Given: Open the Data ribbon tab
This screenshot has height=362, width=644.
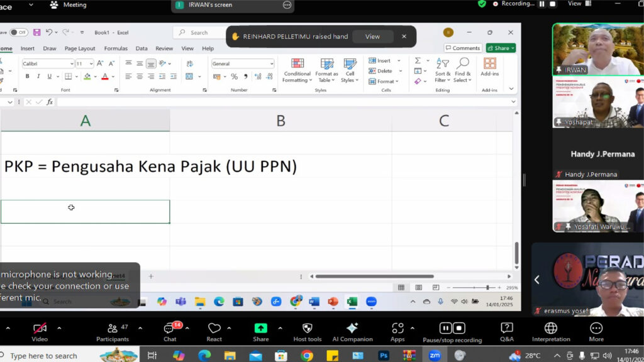Looking at the screenshot, I should coord(142,48).
